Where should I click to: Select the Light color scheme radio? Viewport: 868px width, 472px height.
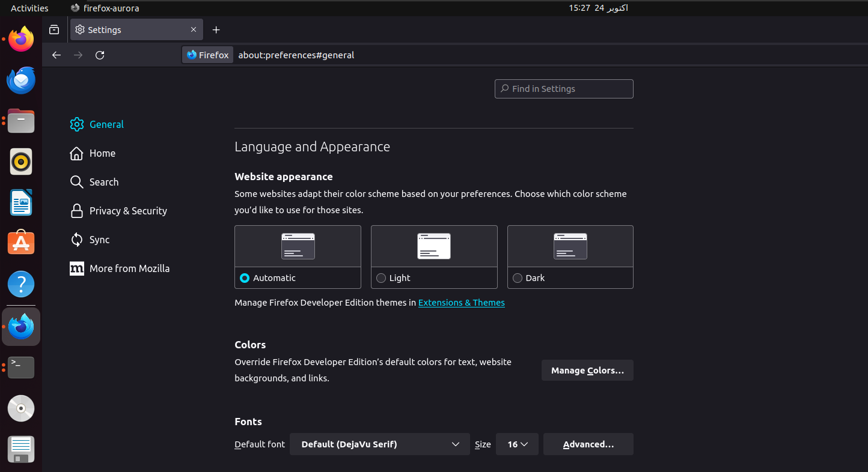tap(381, 278)
